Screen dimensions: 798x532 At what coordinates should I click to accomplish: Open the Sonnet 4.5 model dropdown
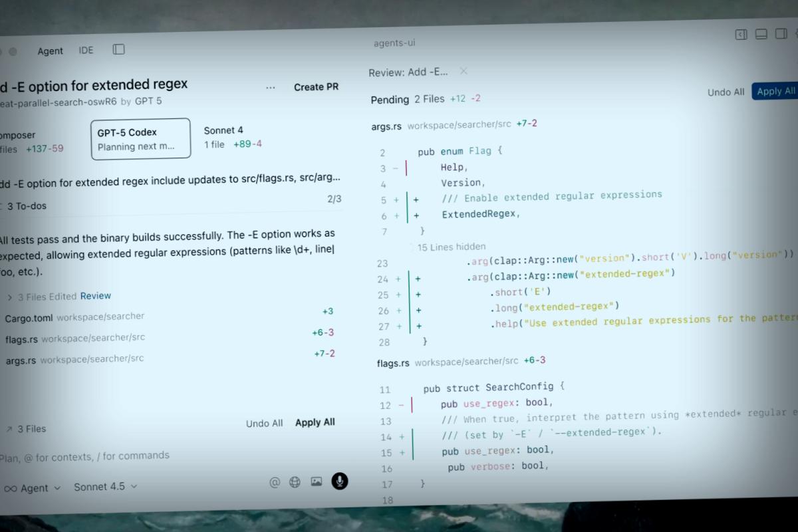coord(105,487)
